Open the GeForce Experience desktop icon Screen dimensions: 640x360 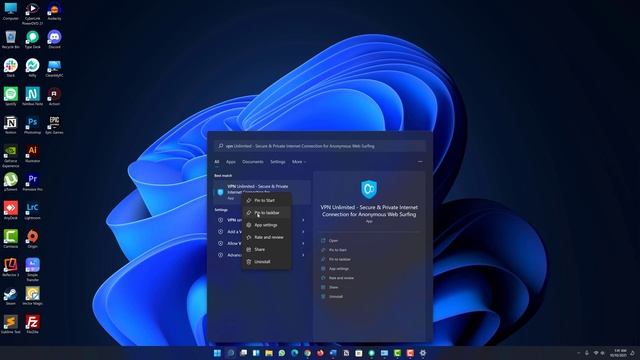[11, 156]
